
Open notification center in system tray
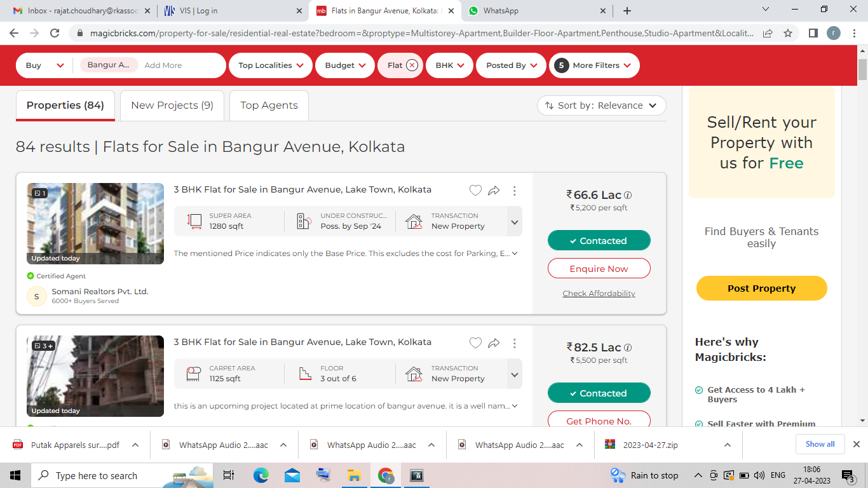[848, 475]
